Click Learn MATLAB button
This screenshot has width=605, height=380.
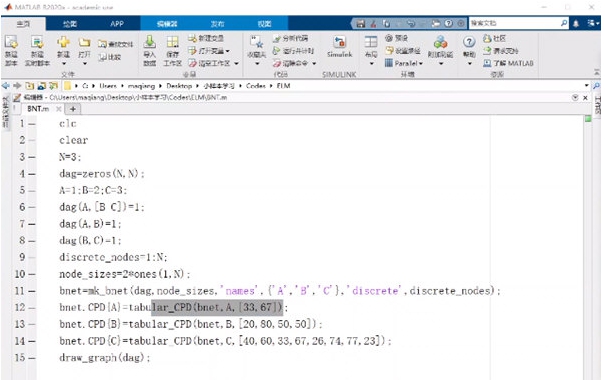(x=508, y=63)
